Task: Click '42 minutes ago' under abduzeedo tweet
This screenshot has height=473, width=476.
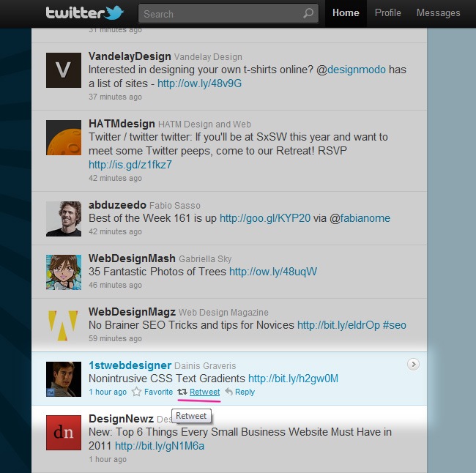Action: (x=115, y=231)
